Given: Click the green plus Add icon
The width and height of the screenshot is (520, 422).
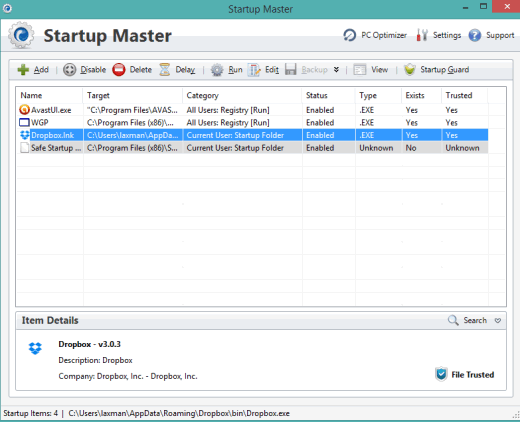Looking at the screenshot, I should pos(23,70).
